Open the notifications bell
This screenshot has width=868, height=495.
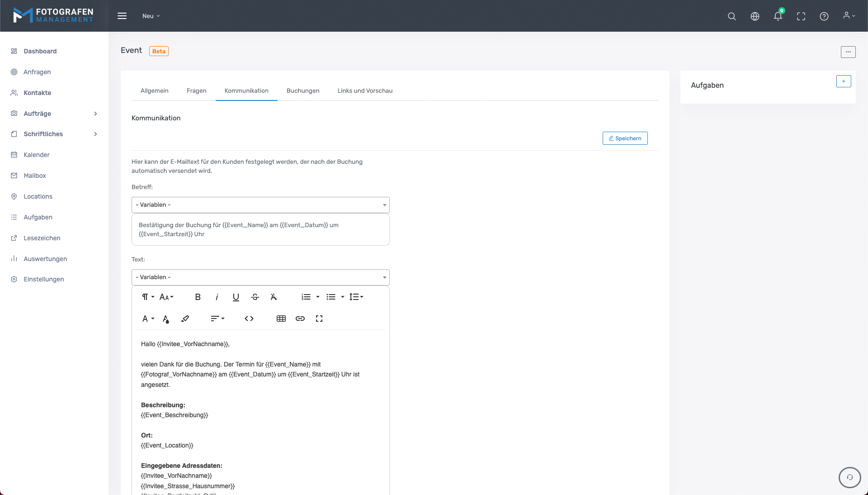pyautogui.click(x=778, y=16)
